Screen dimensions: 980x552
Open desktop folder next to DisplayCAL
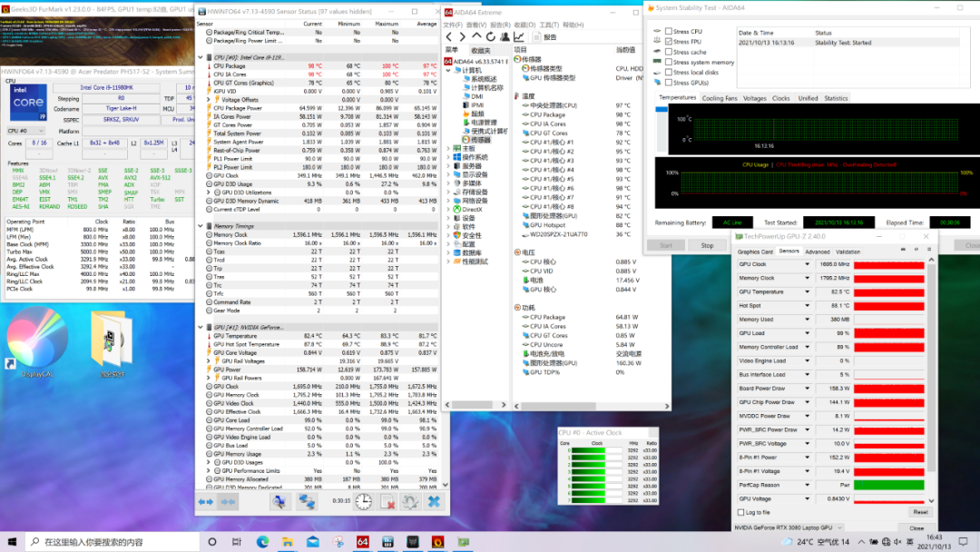[x=112, y=344]
